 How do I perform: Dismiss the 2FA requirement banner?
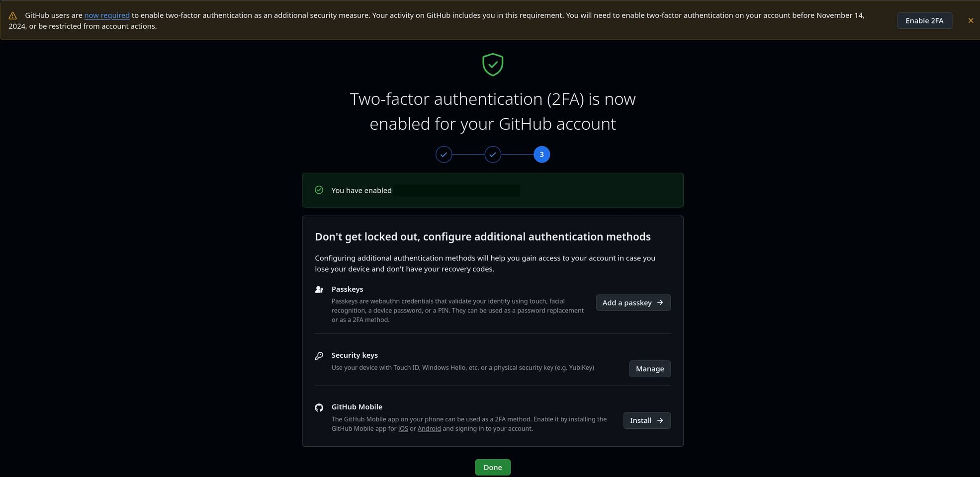click(971, 20)
